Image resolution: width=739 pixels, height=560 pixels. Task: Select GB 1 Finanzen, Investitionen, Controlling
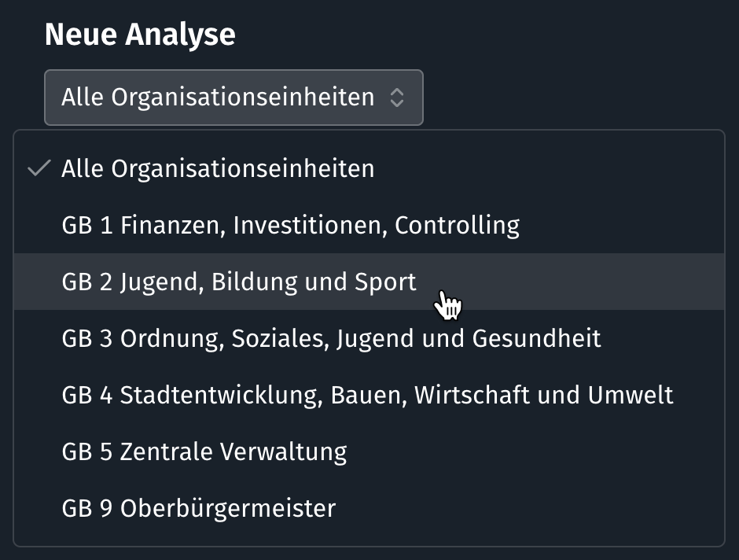point(290,226)
